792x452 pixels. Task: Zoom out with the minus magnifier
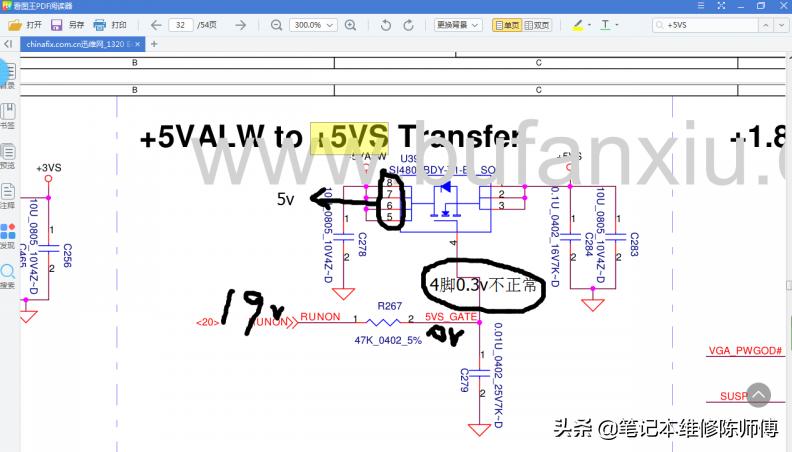(276, 25)
